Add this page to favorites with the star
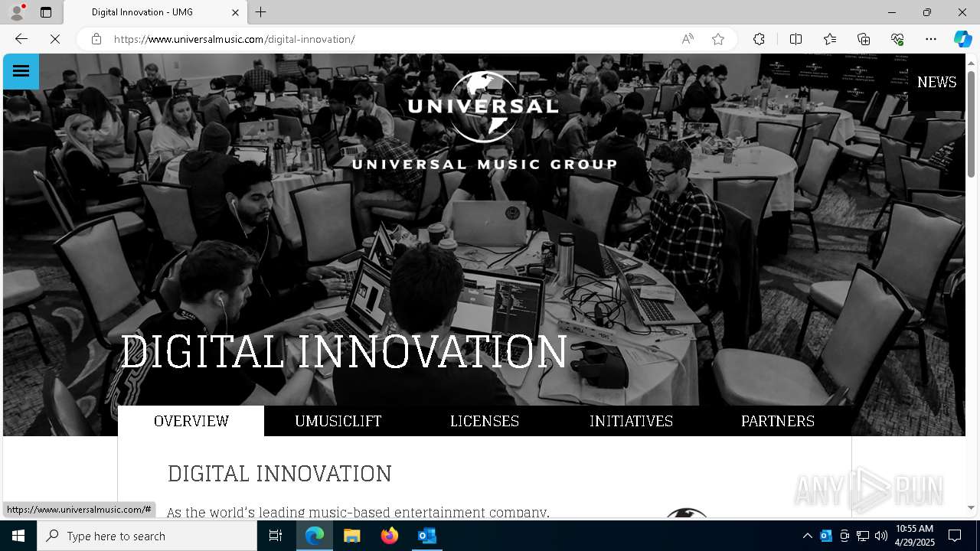 718,39
